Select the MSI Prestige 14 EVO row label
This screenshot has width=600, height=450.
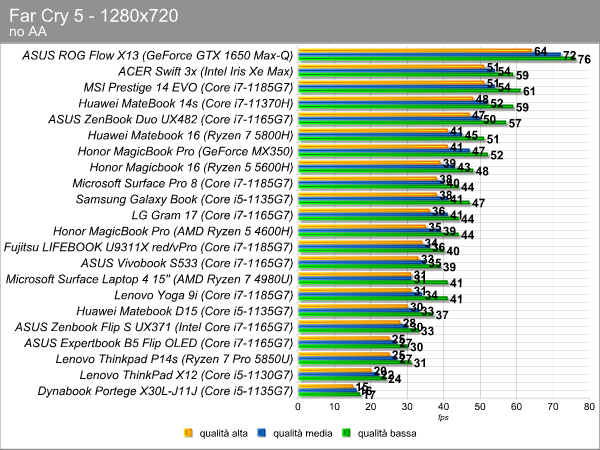click(188, 88)
